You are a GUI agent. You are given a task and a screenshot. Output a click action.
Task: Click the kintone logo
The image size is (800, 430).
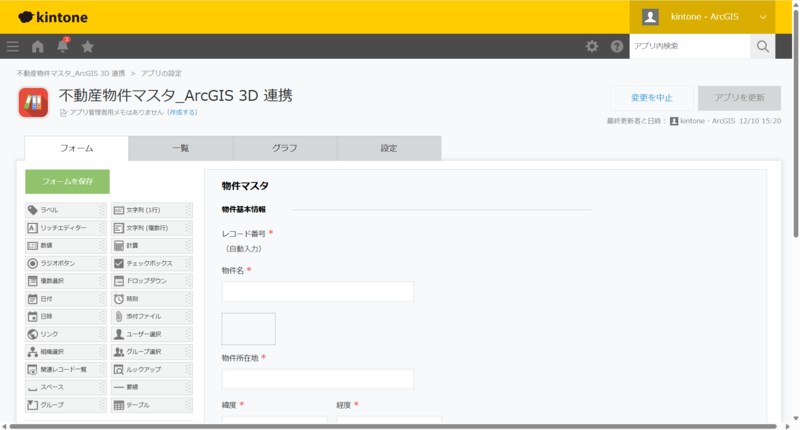pyautogui.click(x=53, y=17)
